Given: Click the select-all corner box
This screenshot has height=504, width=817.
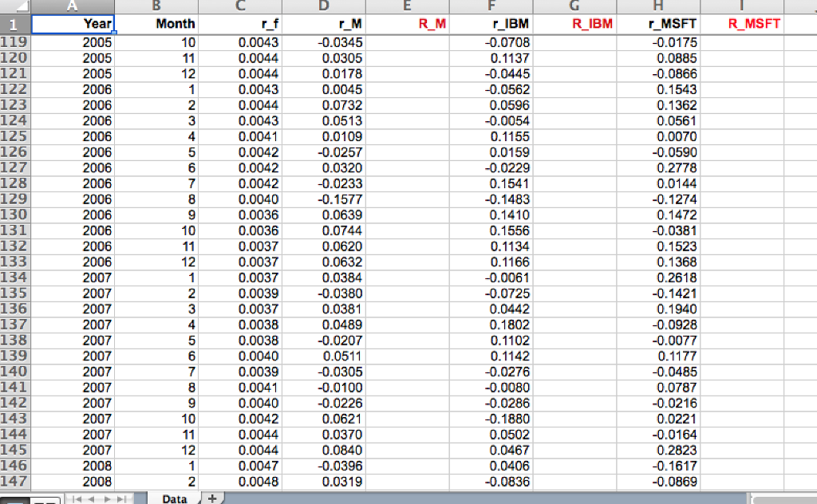Looking at the screenshot, I should click(x=15, y=6).
